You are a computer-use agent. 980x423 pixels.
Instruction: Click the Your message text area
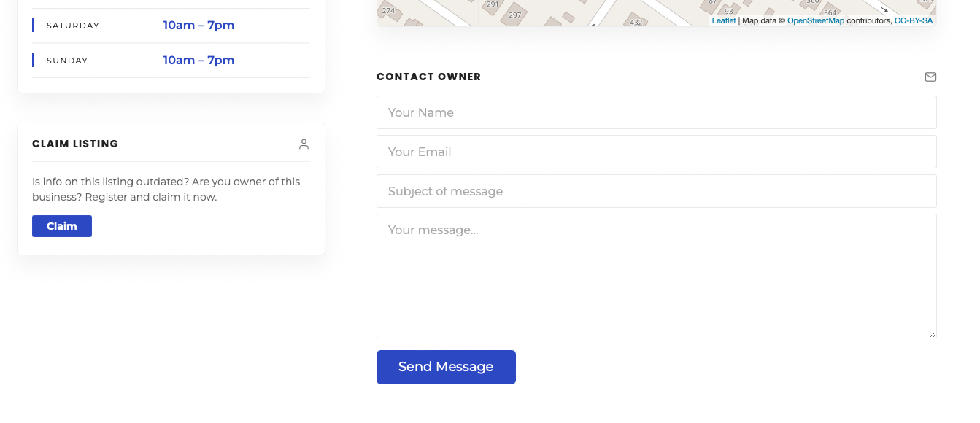pyautogui.click(x=656, y=276)
